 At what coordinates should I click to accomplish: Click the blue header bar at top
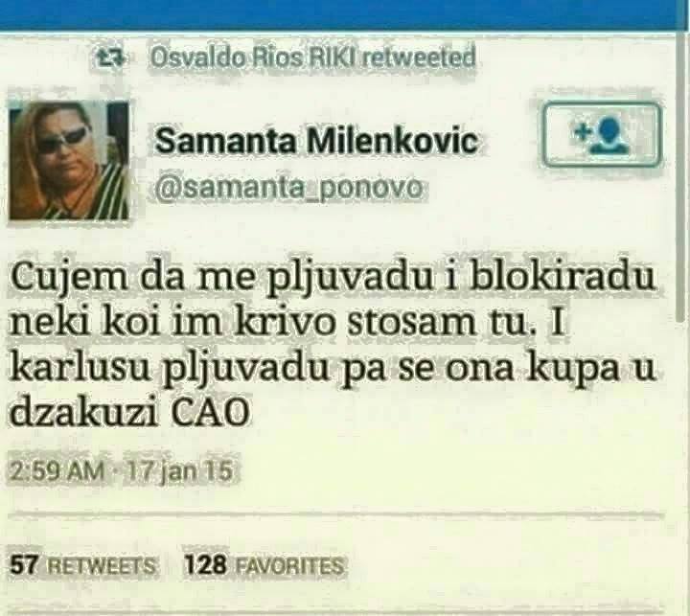tap(345, 14)
